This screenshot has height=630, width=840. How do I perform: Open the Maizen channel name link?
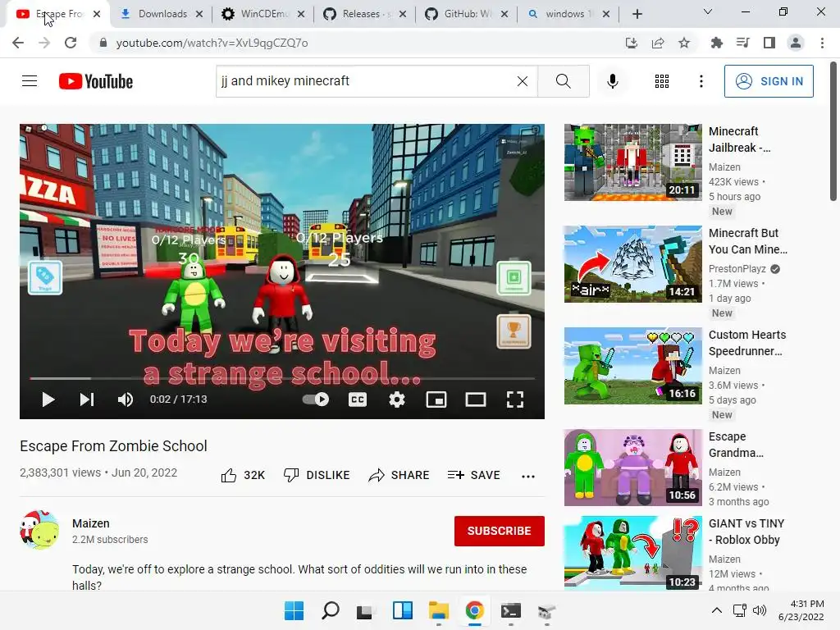pyautogui.click(x=91, y=523)
